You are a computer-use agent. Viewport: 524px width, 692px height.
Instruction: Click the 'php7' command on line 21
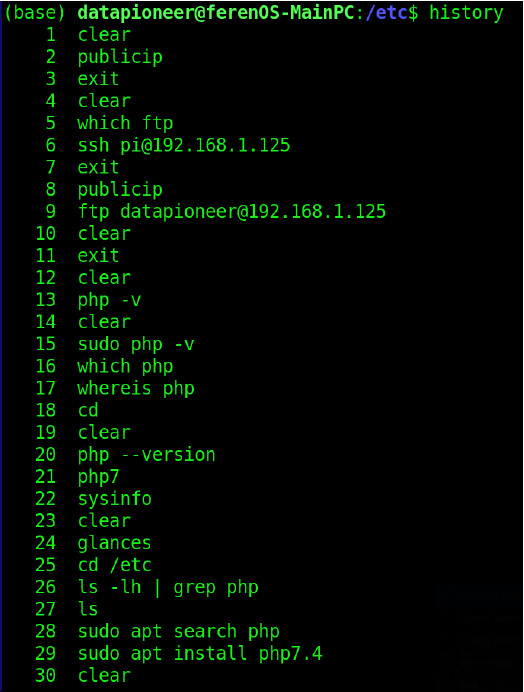[x=98, y=477]
